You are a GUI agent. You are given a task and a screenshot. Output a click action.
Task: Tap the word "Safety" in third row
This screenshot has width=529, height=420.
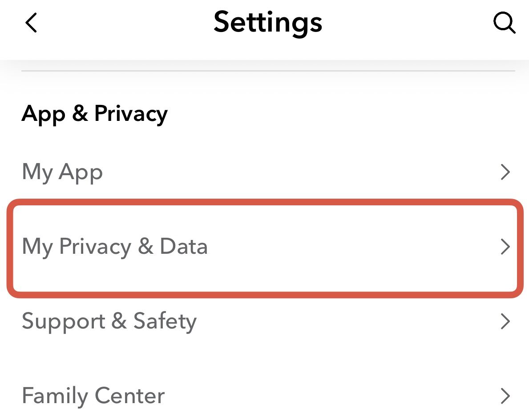(x=165, y=321)
